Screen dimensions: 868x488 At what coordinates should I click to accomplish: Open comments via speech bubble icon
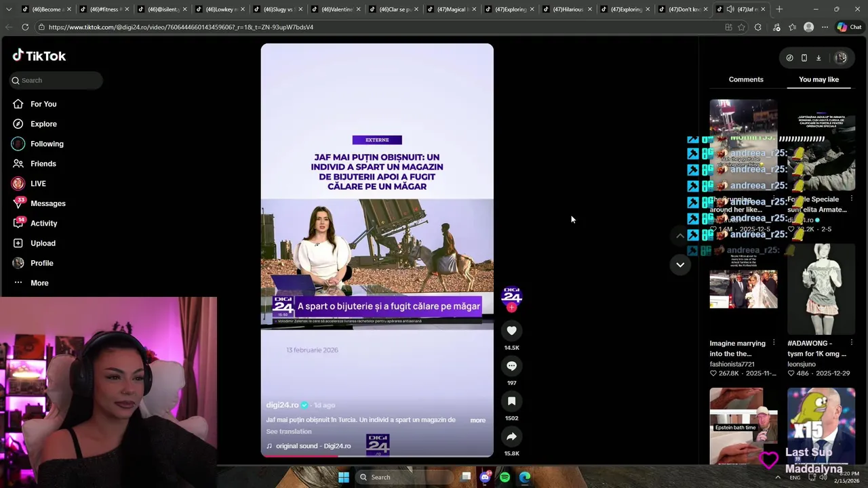coord(511,366)
